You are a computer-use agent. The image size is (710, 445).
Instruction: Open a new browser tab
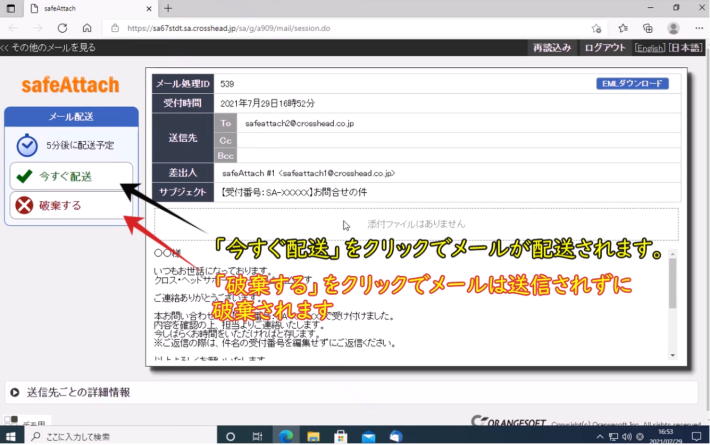tap(168, 8)
